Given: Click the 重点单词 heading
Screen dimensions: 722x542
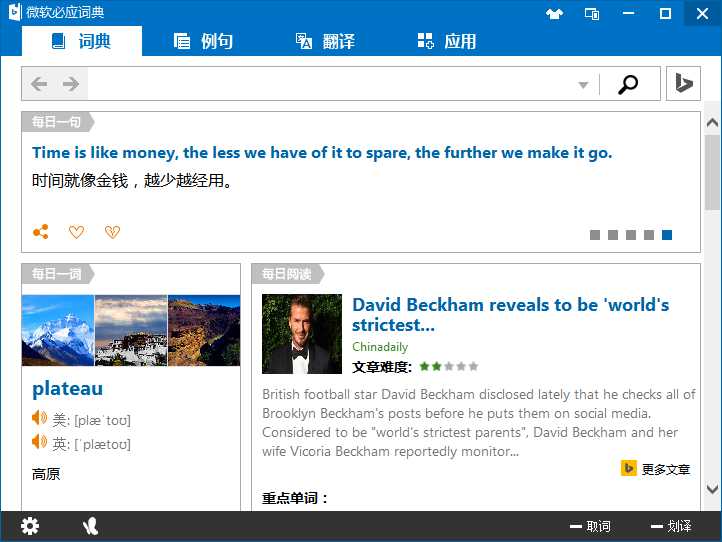Looking at the screenshot, I should (295, 498).
